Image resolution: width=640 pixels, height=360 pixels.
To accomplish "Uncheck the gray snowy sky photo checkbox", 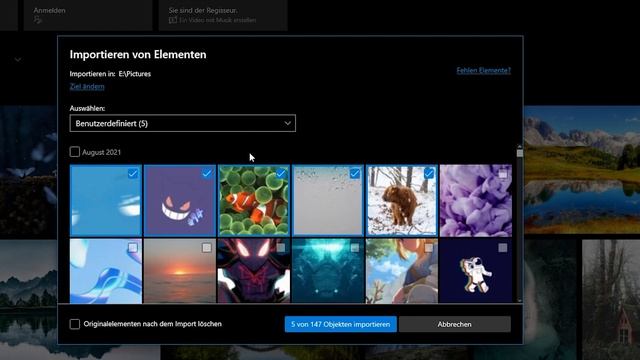I will 355,173.
